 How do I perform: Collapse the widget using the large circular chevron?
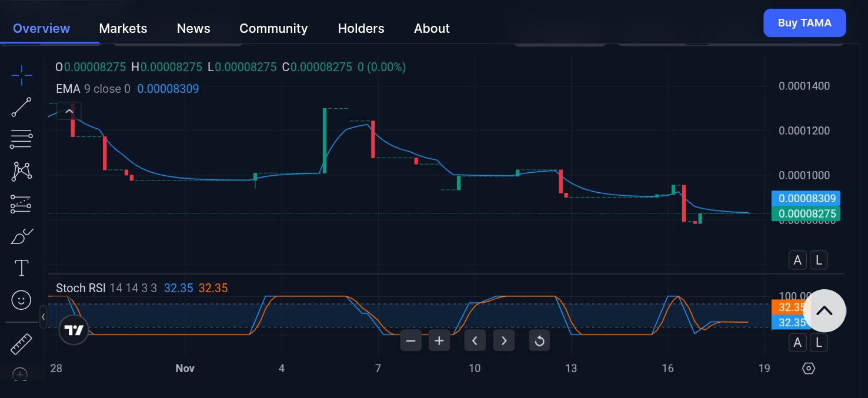tap(824, 310)
